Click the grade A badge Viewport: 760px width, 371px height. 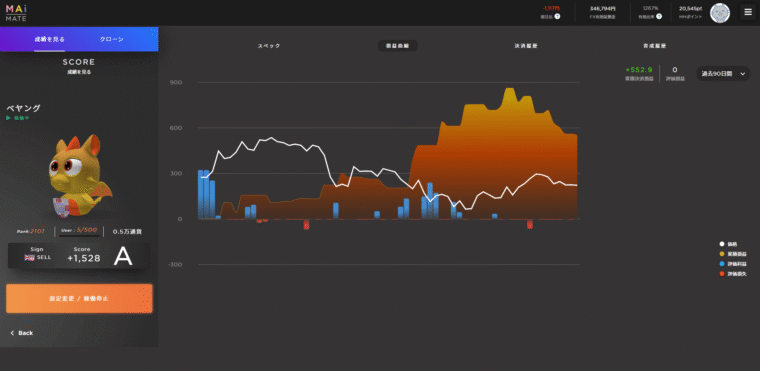point(123,257)
